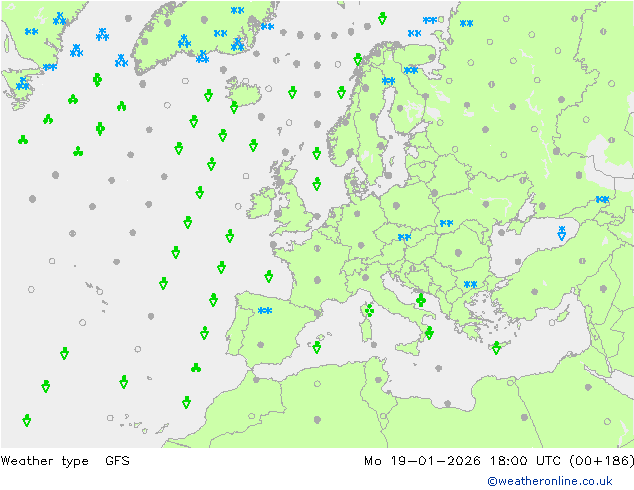Screen dimensions: 634x490
Task: Select the date 'Mo 19-01-2026'
Action: click(x=422, y=461)
